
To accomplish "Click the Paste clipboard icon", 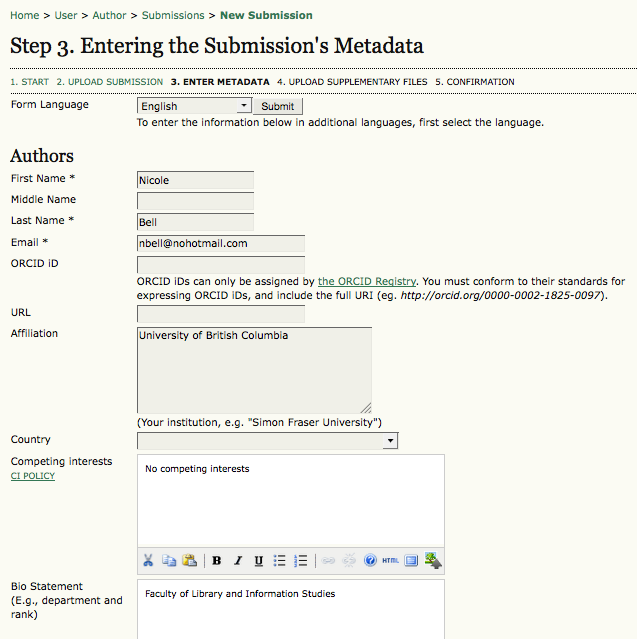I will [x=190, y=561].
